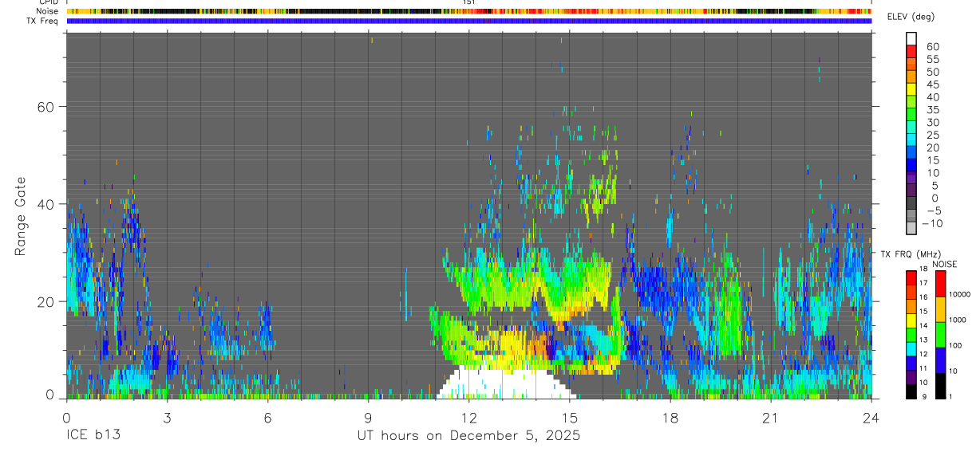Click the red swatch in the NOISE colorbar
Screen dimensions: 980x452
pos(941,284)
